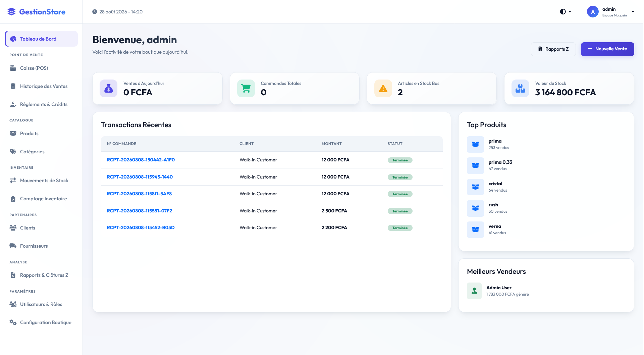The image size is (644, 355).
Task: Open receipt RCPT-20260808-115452-B05D
Action: (141, 228)
